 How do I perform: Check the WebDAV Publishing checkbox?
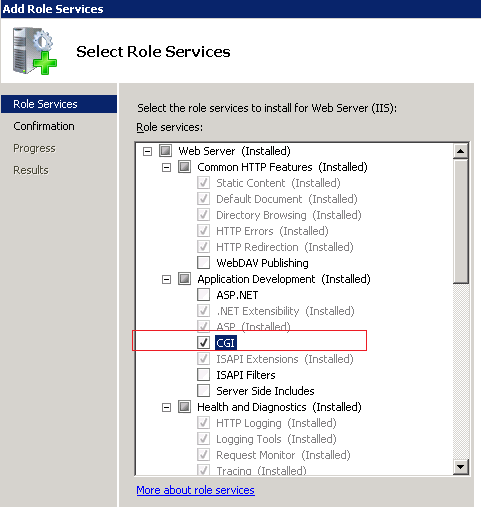click(x=203, y=263)
